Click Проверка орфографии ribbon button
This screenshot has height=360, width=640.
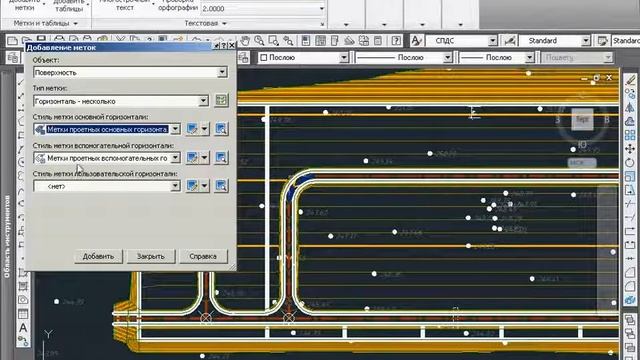178,5
